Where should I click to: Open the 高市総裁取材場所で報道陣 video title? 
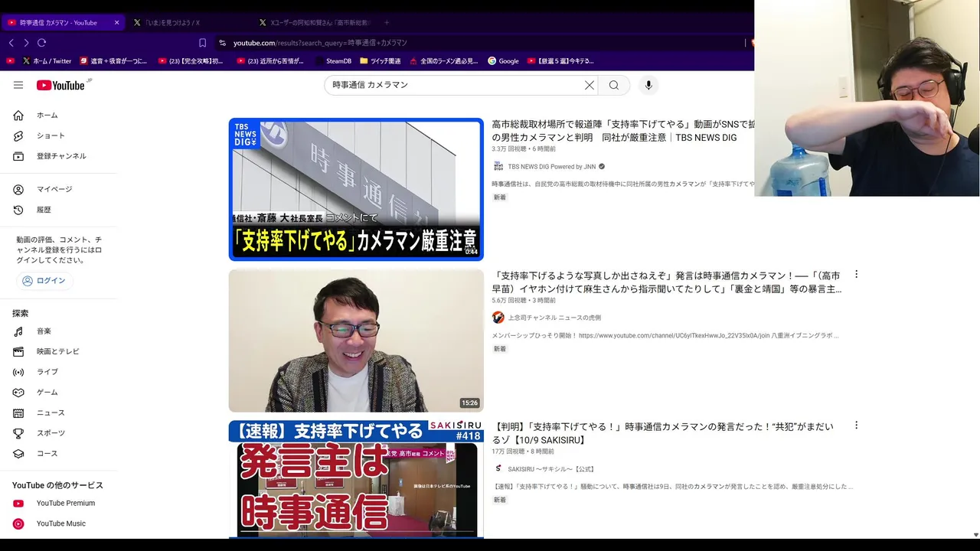[x=622, y=131]
